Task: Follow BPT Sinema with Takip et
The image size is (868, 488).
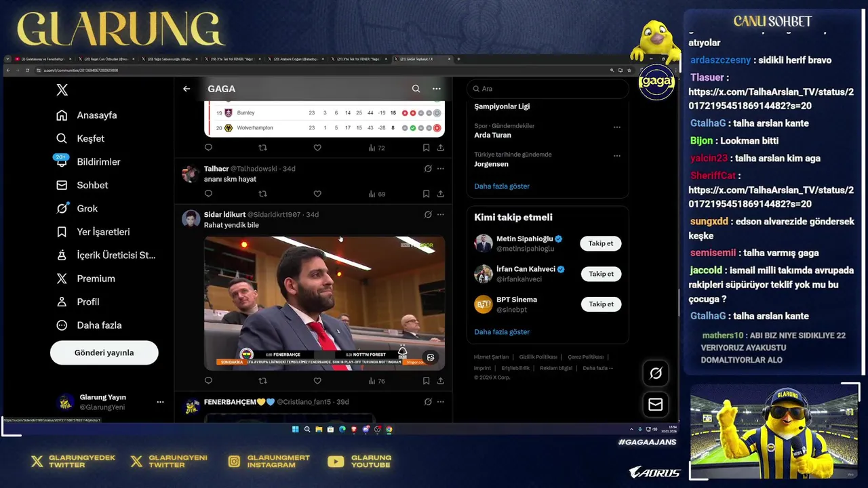Action: [601, 304]
